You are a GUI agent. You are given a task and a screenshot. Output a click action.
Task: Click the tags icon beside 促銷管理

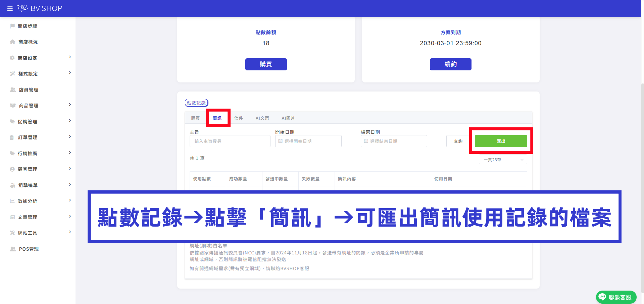coord(12,122)
